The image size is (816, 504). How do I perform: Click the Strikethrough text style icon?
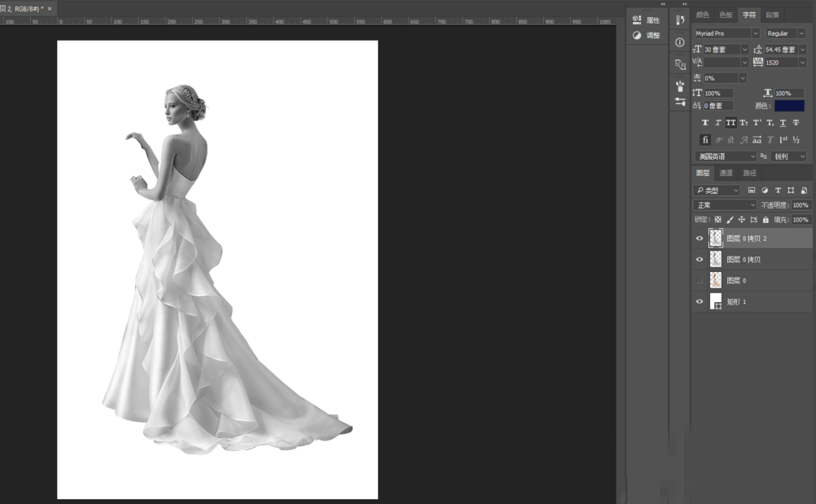coord(796,123)
